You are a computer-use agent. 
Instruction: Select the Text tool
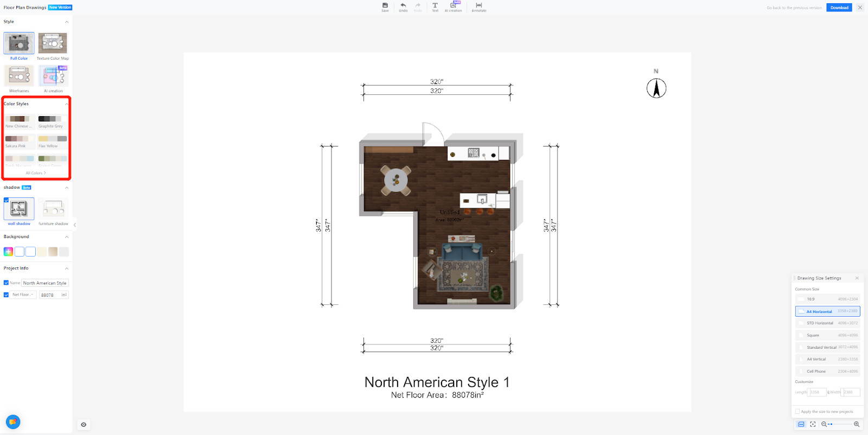(435, 7)
